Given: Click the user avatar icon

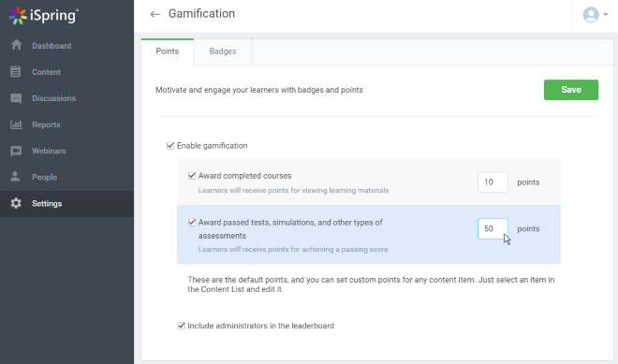Looking at the screenshot, I should click(591, 15).
